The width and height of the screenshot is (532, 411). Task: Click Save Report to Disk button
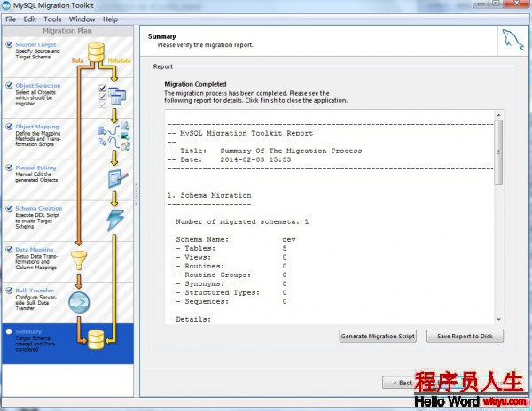coord(465,336)
